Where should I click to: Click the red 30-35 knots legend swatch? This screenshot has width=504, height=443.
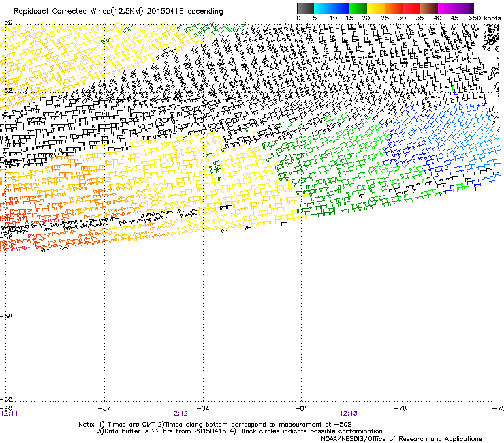point(411,8)
